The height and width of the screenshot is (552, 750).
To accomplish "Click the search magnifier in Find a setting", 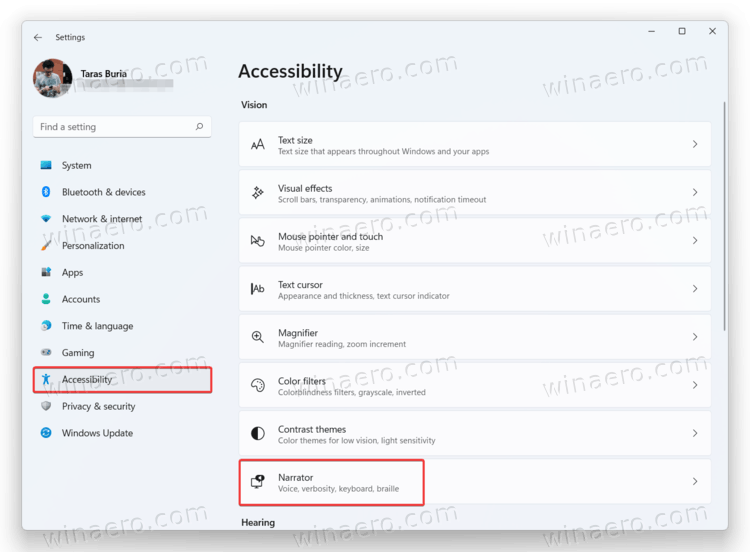I will (x=200, y=127).
